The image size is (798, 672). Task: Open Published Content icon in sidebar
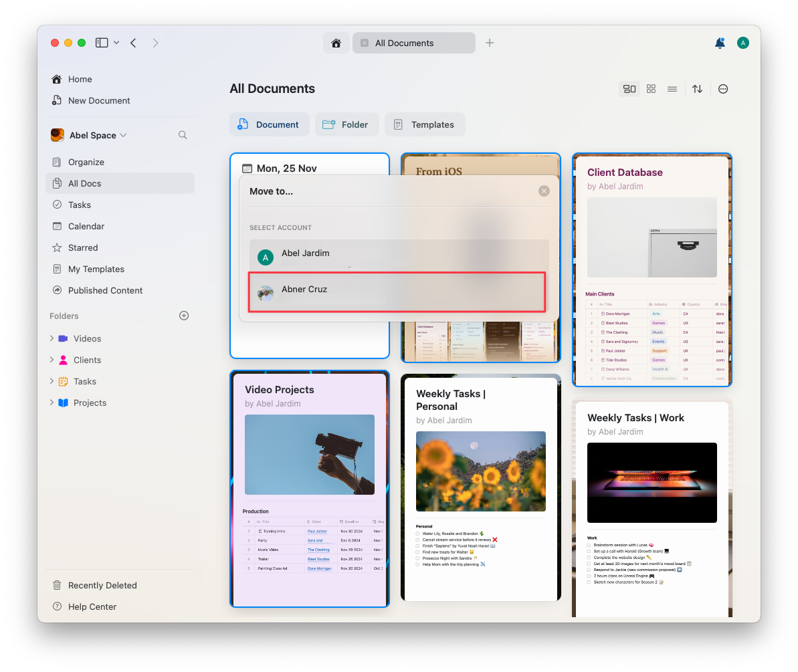[57, 290]
